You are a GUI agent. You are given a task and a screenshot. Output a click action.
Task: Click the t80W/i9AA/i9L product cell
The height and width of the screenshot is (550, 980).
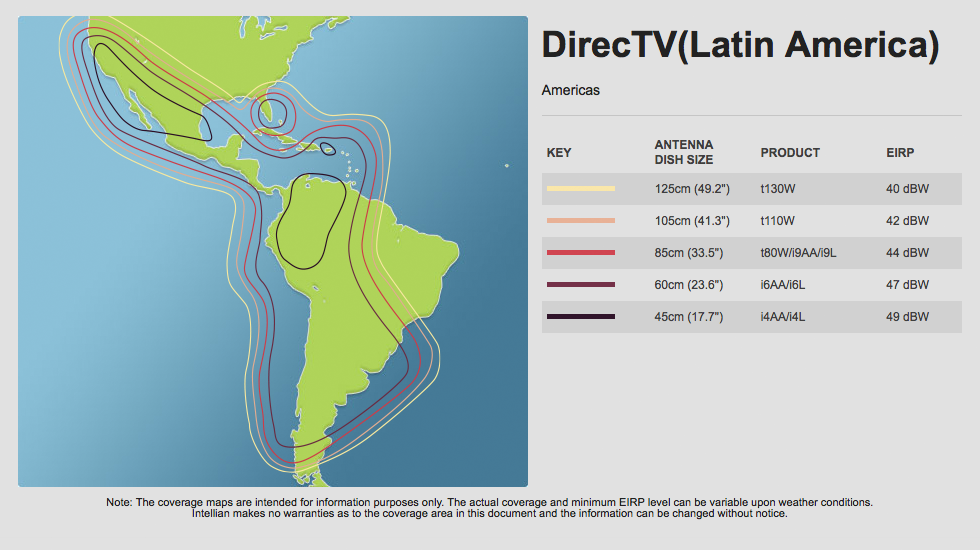point(798,253)
